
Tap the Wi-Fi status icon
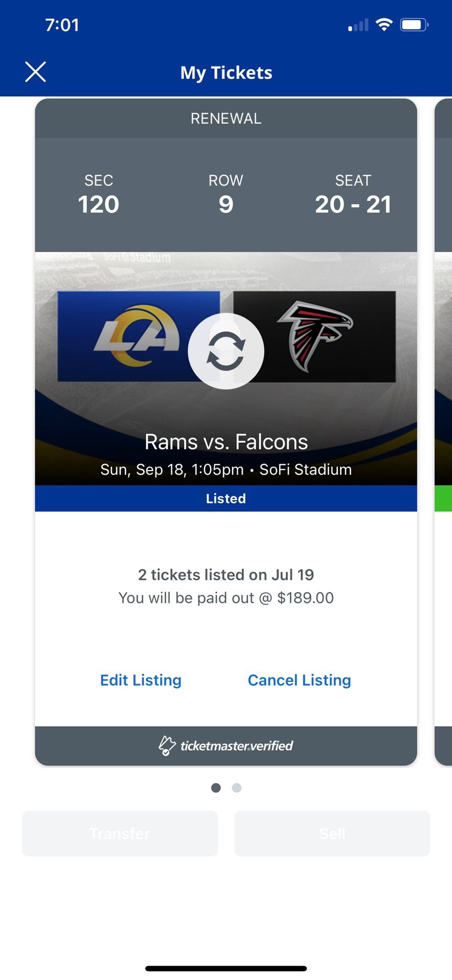coord(384,24)
